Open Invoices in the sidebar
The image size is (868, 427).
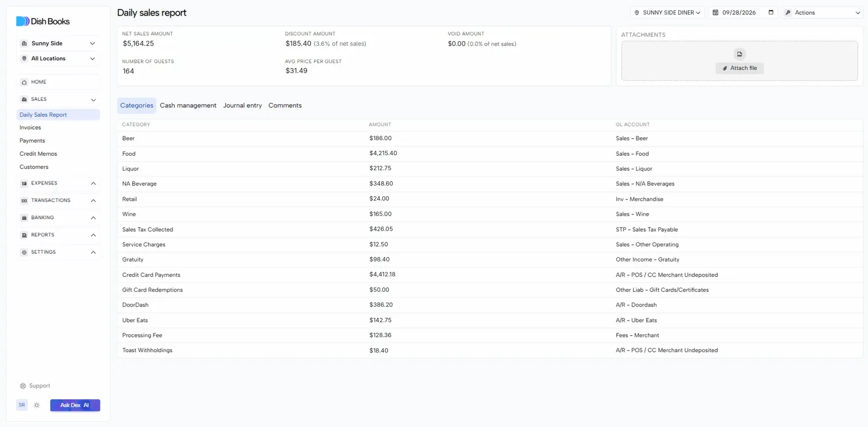tap(30, 128)
